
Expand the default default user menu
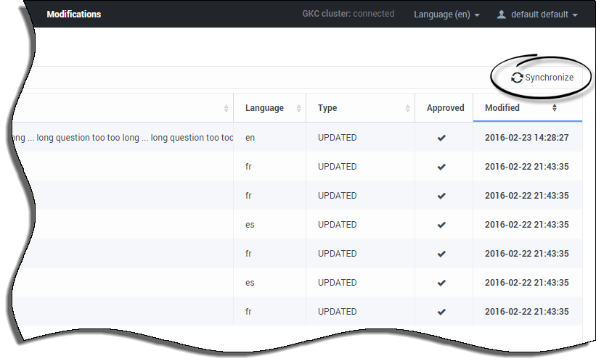544,15
